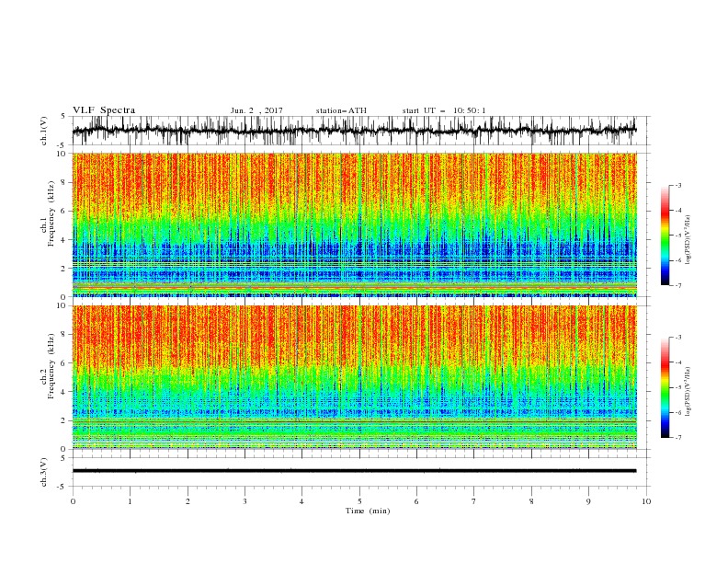Click time axis tick label "8"
Image resolution: width=728 pixels, height=563 pixels.
tap(531, 501)
